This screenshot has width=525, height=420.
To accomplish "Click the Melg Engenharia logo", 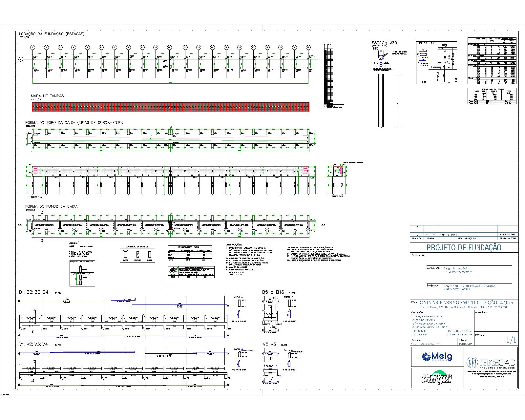I will coord(437,357).
